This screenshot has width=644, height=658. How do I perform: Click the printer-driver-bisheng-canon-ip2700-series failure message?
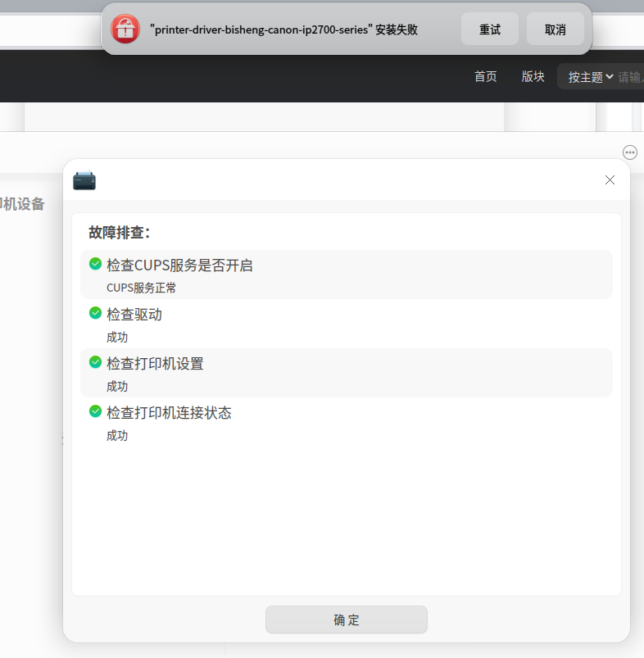[284, 29]
